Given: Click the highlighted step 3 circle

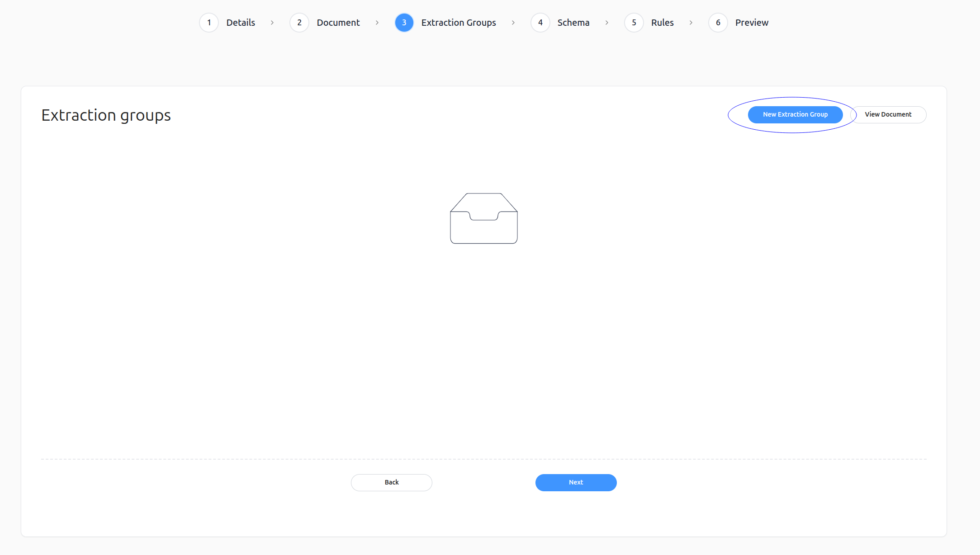Looking at the screenshot, I should pos(404,23).
